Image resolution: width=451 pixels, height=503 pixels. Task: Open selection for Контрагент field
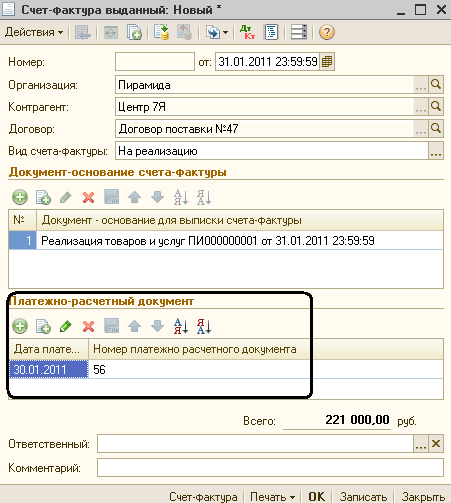click(x=421, y=107)
